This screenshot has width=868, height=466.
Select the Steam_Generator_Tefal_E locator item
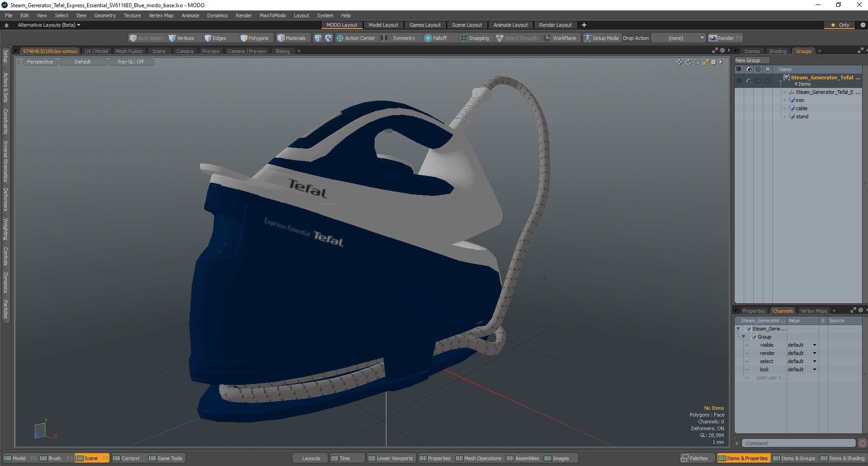[824, 92]
